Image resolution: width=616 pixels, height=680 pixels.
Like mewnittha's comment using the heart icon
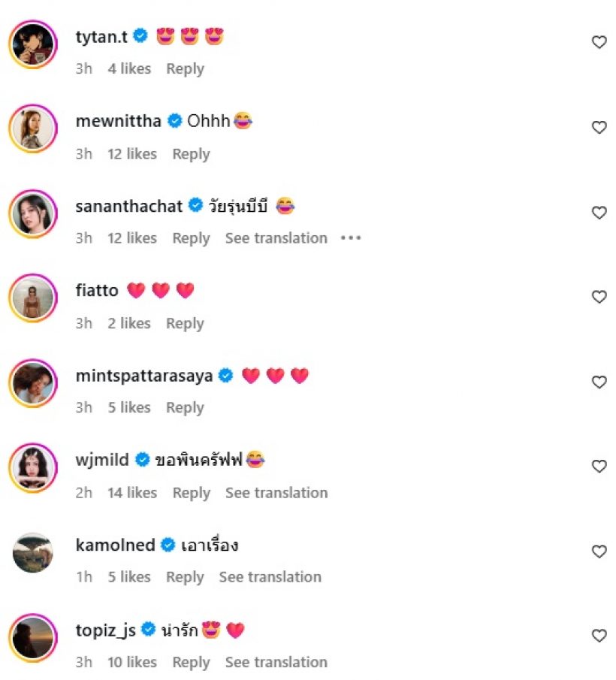click(599, 127)
